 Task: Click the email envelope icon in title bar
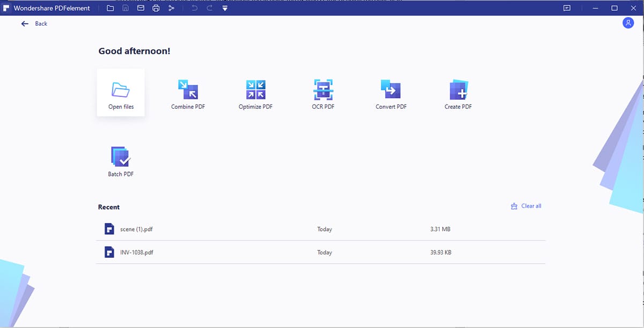(141, 9)
